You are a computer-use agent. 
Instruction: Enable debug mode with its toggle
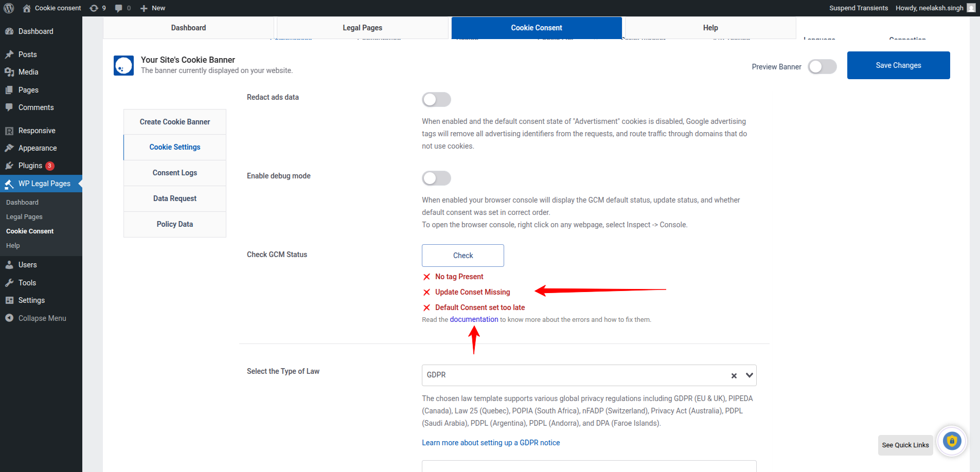point(436,178)
